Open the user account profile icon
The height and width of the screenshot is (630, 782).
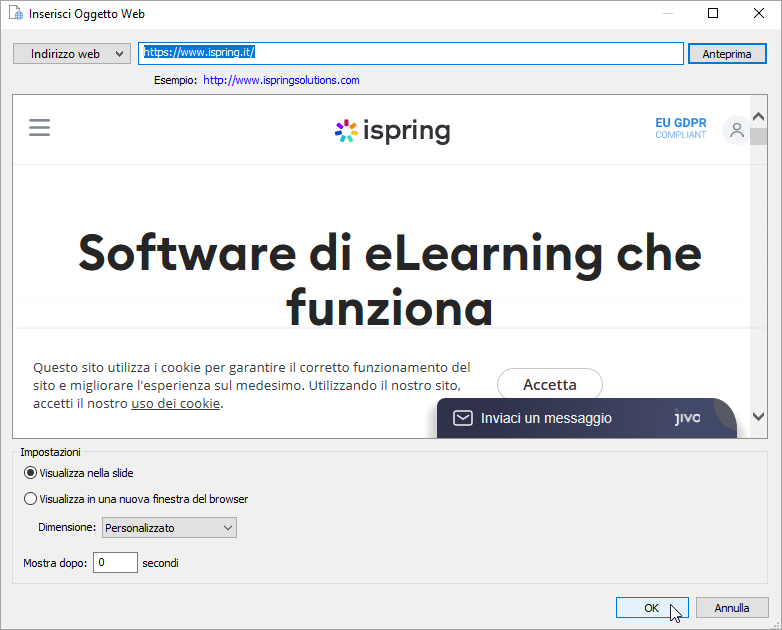(x=736, y=130)
